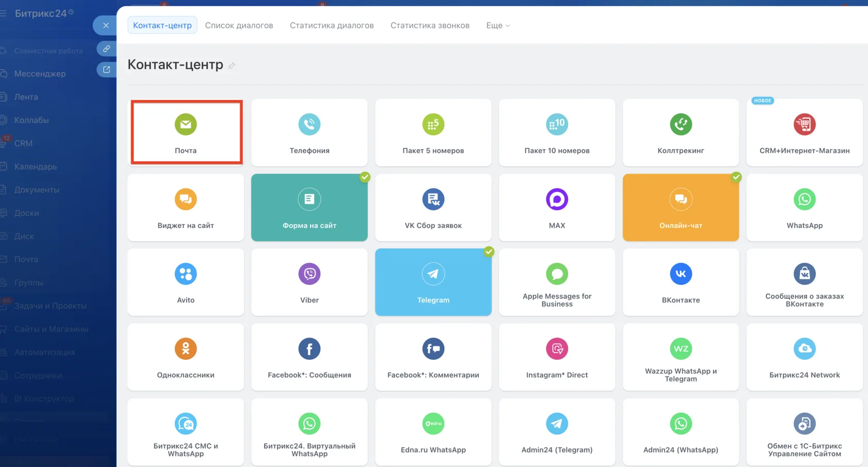The height and width of the screenshot is (467, 868).
Task: Open the Форма на сайт card
Action: (x=309, y=207)
